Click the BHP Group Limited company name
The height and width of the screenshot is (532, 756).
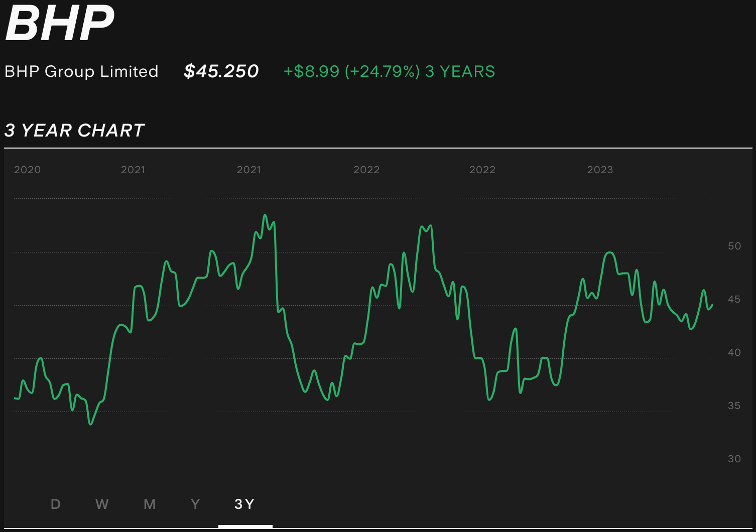pos(81,71)
